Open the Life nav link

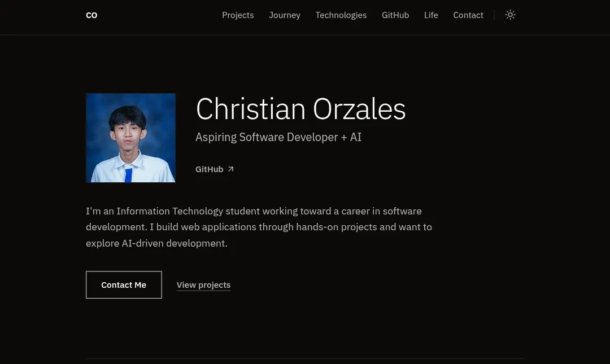(x=431, y=15)
